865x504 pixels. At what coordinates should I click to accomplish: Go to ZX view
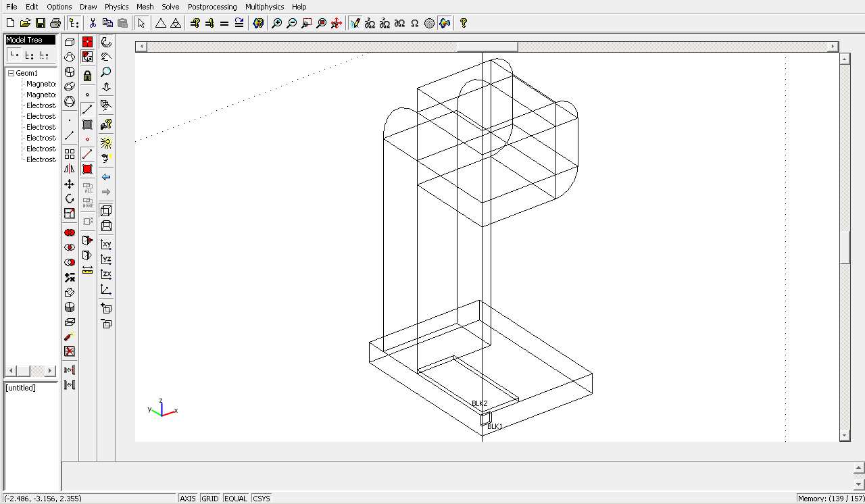106,274
